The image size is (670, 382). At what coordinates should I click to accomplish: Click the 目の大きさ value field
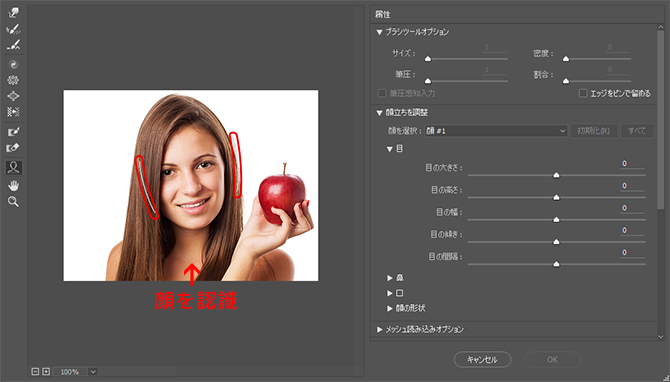click(x=632, y=164)
